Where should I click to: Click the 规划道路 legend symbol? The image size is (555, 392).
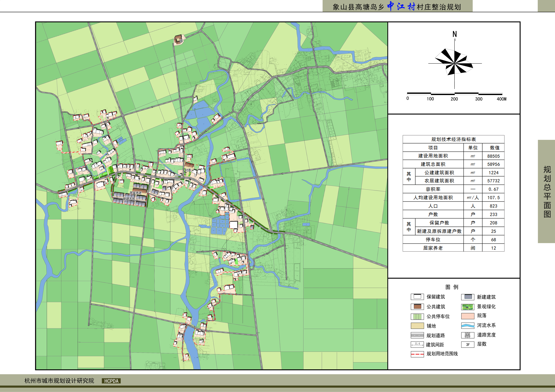417,335
